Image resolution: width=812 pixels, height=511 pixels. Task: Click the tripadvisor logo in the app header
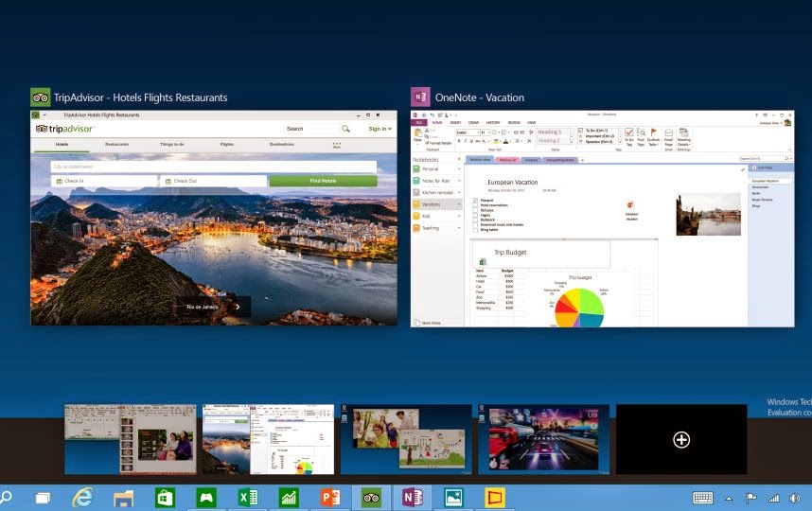point(64,129)
